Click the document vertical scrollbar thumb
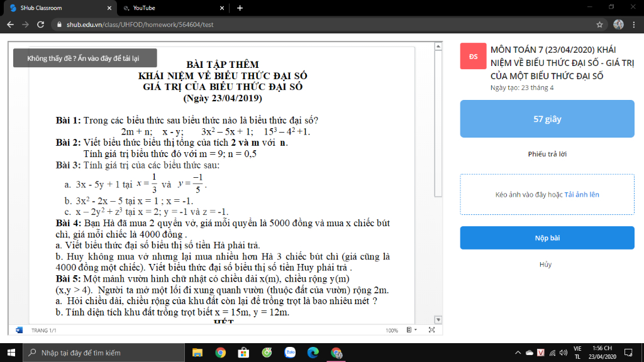644x362 pixels. click(438, 123)
